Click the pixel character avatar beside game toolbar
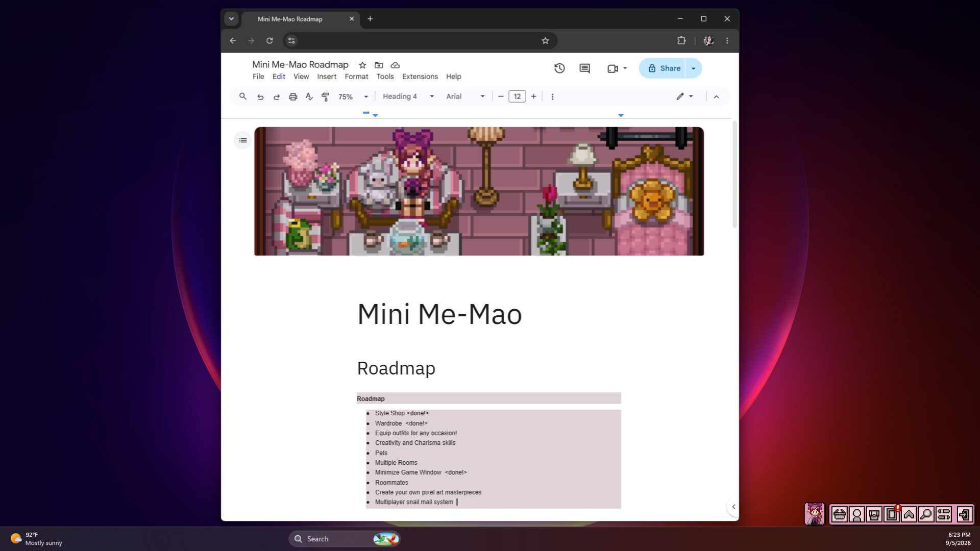The image size is (980, 551). (815, 514)
